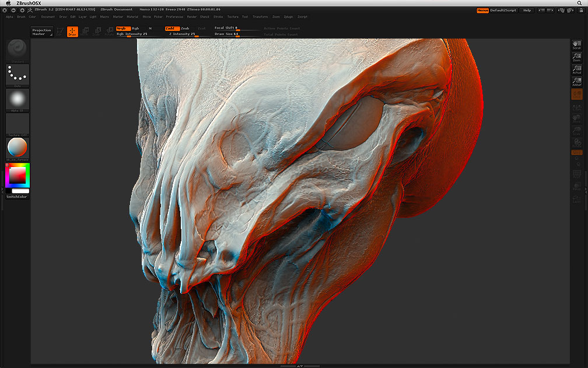Adjust the Focal Shift slider
This screenshot has width=588, height=368.
coord(237,28)
